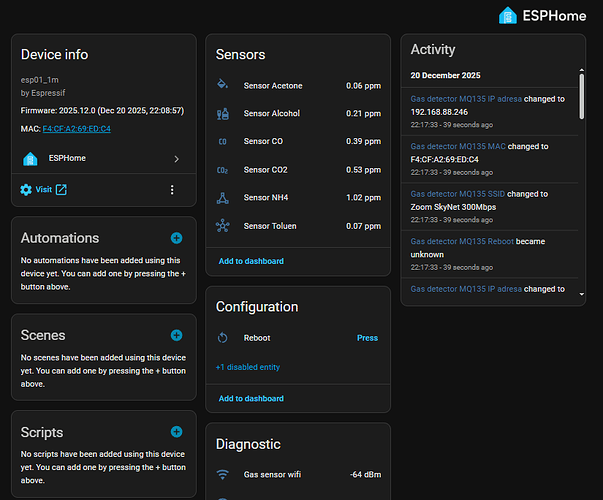The width and height of the screenshot is (603, 500).
Task: Add a new scene with plus icon
Action: point(176,335)
